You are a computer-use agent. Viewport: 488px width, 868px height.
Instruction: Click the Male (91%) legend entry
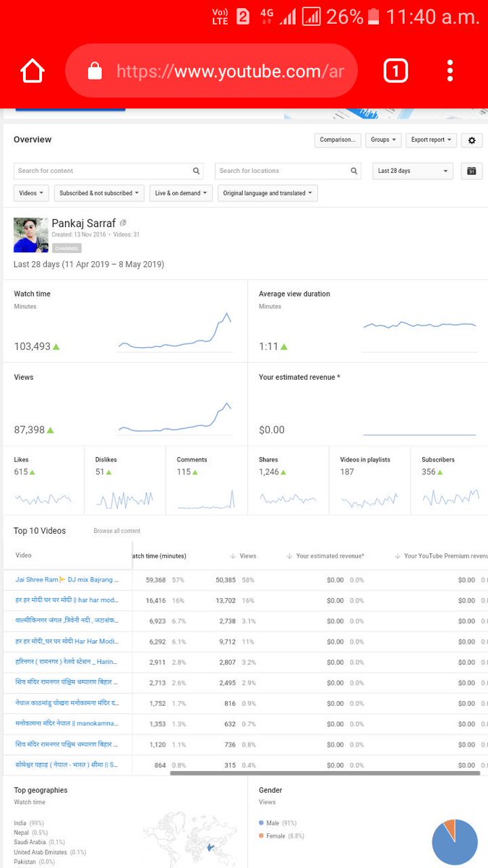pyautogui.click(x=278, y=823)
